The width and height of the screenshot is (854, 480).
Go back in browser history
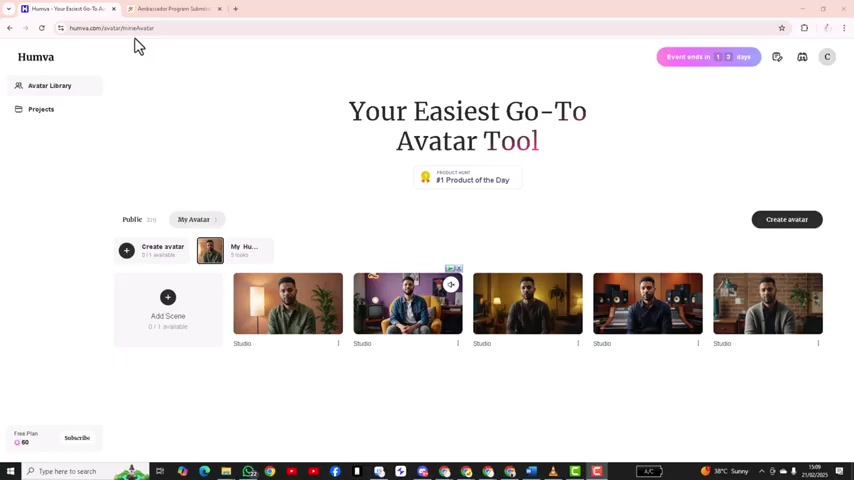coord(10,28)
